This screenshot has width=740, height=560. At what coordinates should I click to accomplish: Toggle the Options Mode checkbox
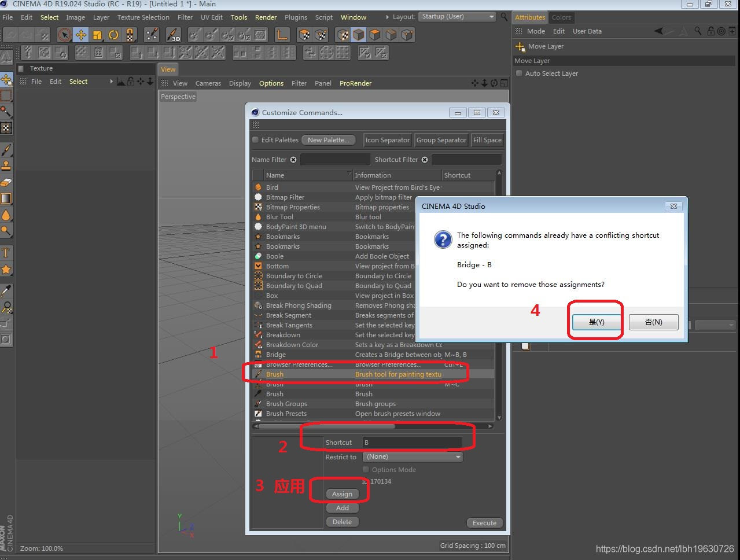[x=366, y=470]
